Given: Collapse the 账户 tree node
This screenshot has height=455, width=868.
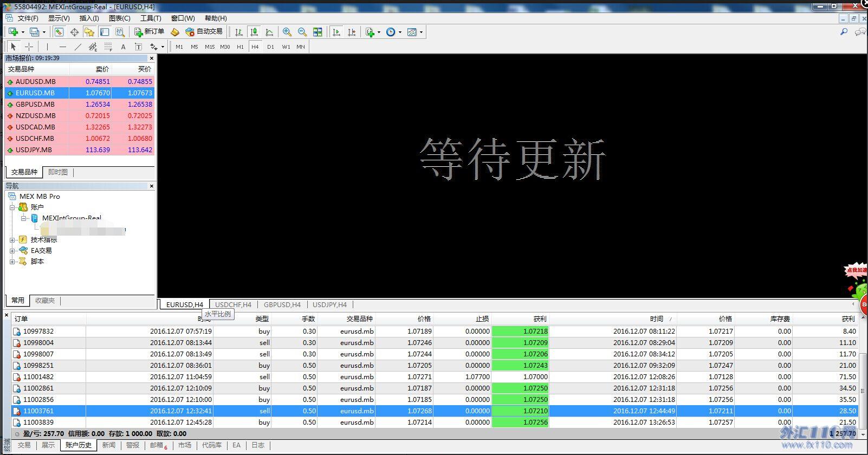Looking at the screenshot, I should coord(12,207).
